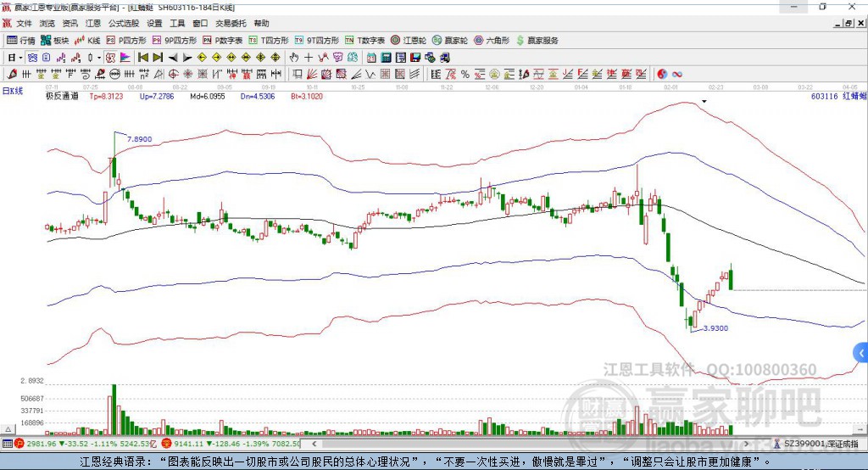Image resolution: width=868 pixels, height=470 pixels.
Task: Click the Up=7.2786 indicator value
Action: [157, 96]
